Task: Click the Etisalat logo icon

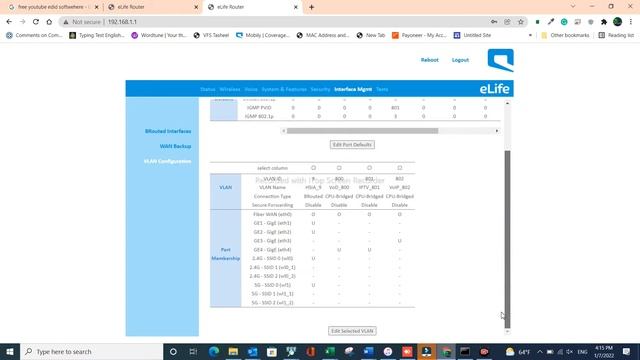Action: (x=500, y=60)
